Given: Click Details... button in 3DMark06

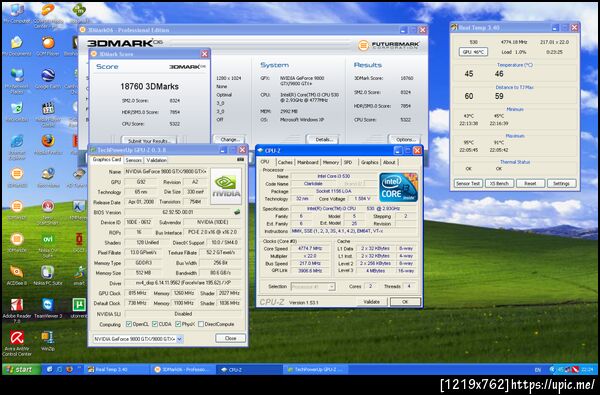Looking at the screenshot, I should coord(323,139).
